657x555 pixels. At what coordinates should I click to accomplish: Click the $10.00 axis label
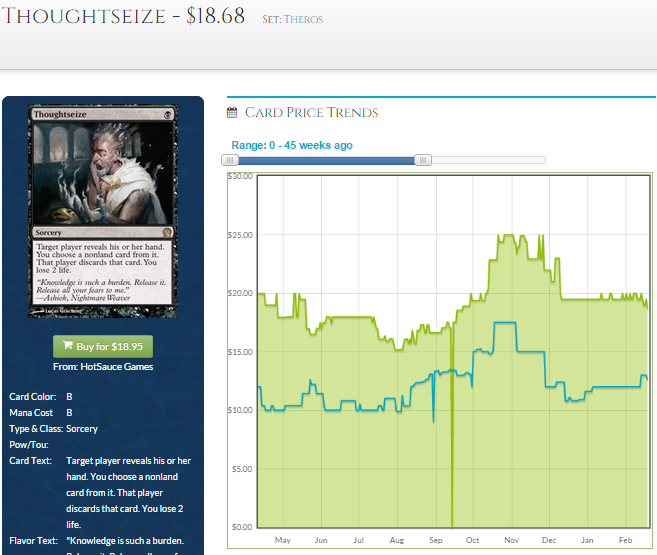(241, 410)
